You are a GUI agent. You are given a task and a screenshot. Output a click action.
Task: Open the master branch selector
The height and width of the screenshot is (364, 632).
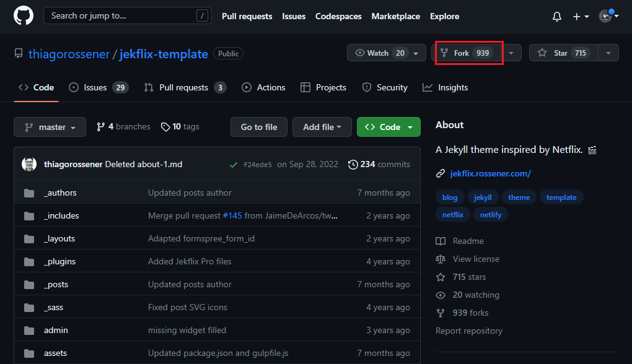[50, 127]
